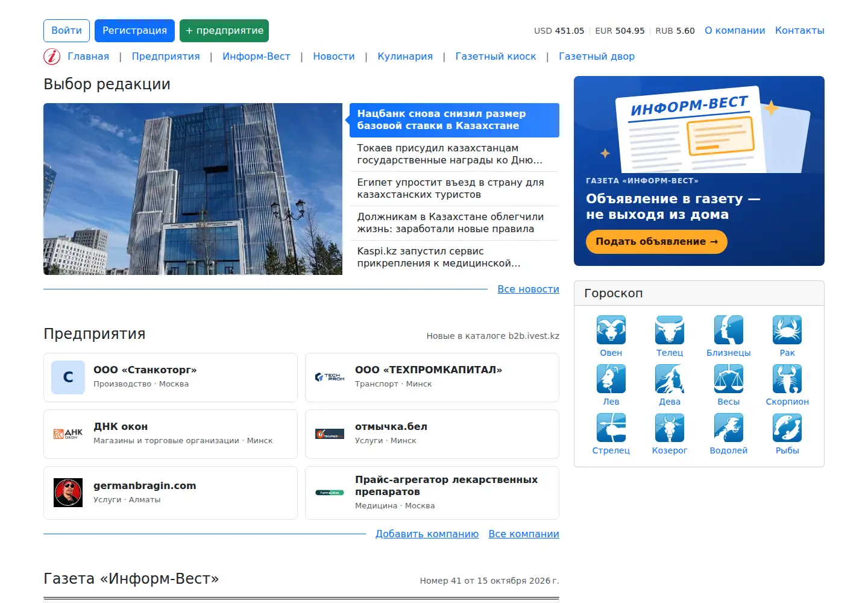The height and width of the screenshot is (603, 868).
Task: Open the Cancer (Рак) horoscope icon
Action: pyautogui.click(x=787, y=330)
